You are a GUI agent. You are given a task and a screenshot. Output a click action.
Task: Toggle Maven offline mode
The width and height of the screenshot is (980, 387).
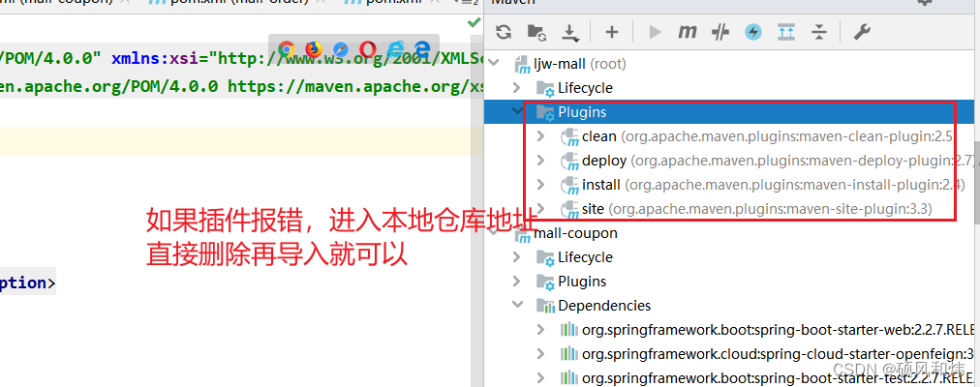pos(720,33)
